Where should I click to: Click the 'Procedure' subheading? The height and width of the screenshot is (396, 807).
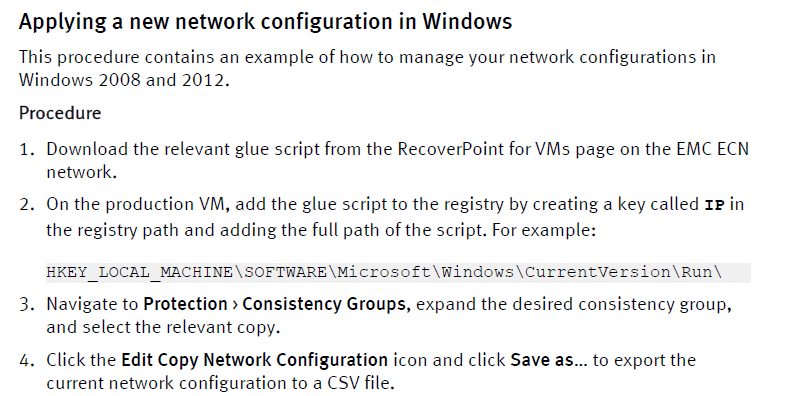[60, 113]
